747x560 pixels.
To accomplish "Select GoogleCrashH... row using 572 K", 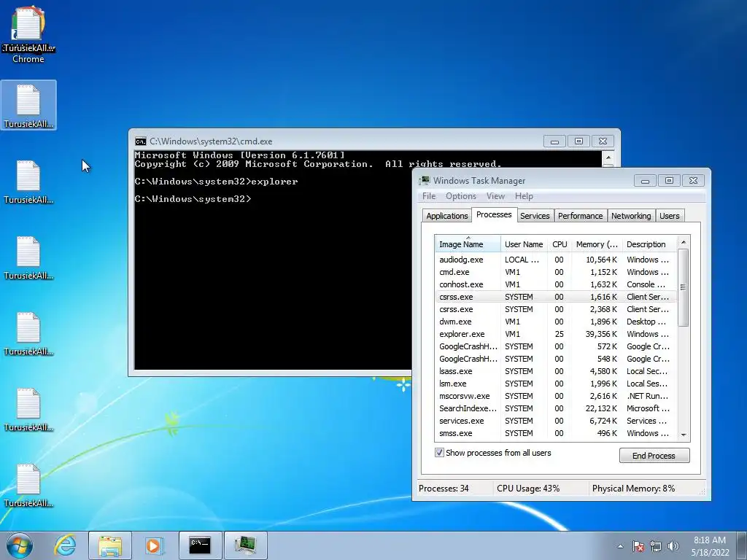I will coord(555,346).
